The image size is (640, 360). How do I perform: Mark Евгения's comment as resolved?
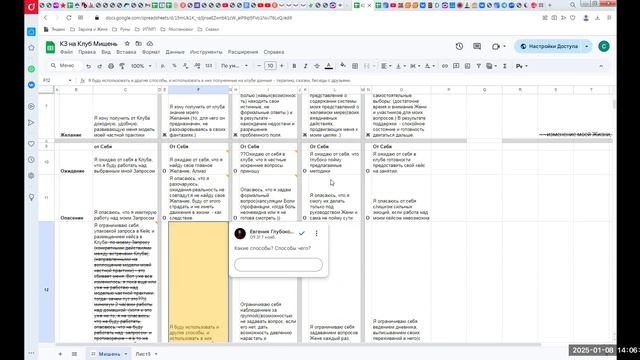click(302, 233)
